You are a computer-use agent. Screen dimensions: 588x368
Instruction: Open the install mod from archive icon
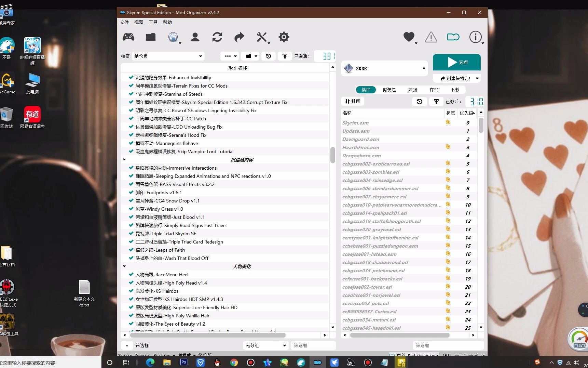tap(150, 37)
